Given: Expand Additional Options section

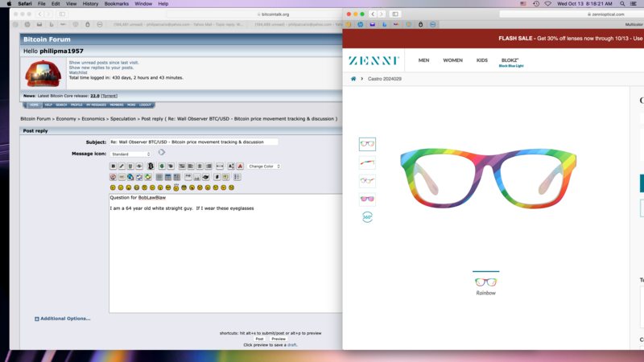Looking at the screenshot, I should point(63,319).
